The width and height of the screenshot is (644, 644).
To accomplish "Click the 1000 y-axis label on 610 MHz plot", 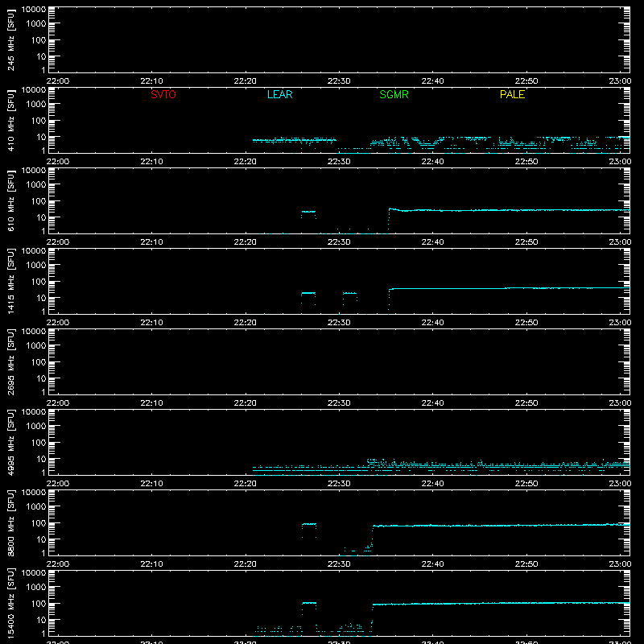I will [37, 185].
